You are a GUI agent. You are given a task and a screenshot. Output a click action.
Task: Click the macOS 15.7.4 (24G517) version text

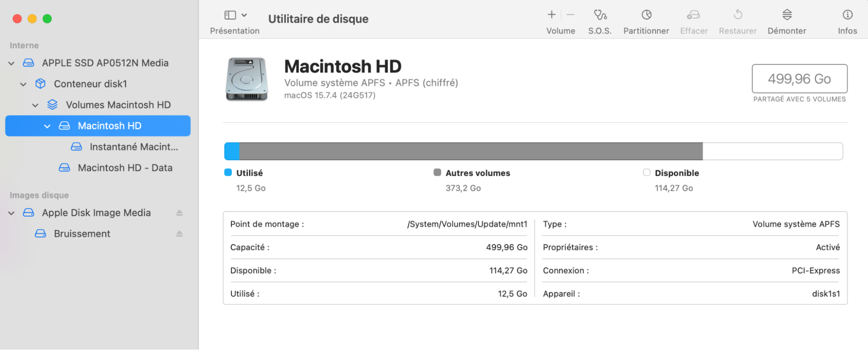(x=330, y=95)
